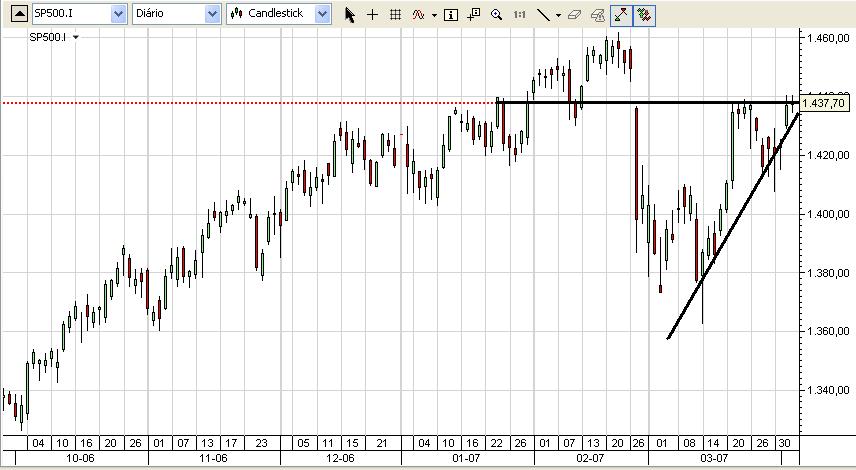Select the trend line drawing tool
The image size is (856, 470).
point(543,15)
